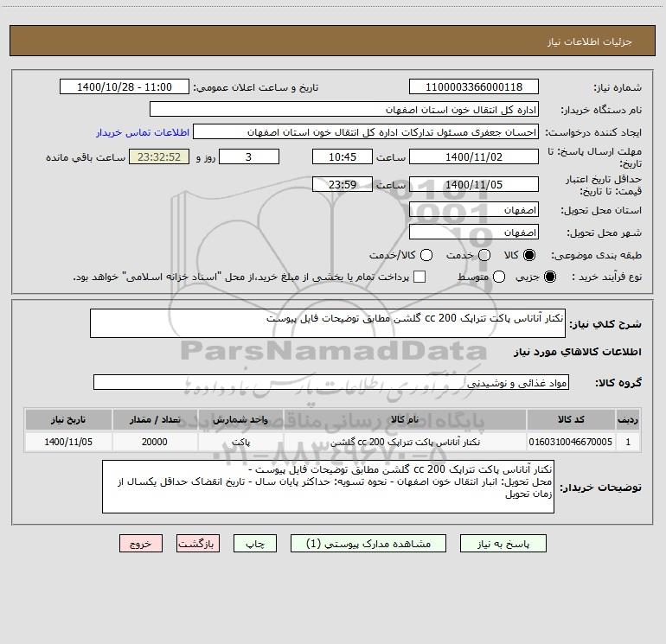The width and height of the screenshot is (666, 644).
Task: Click the اطلاعات کالاهای مورد نیاز section heading
Action: coord(577,352)
